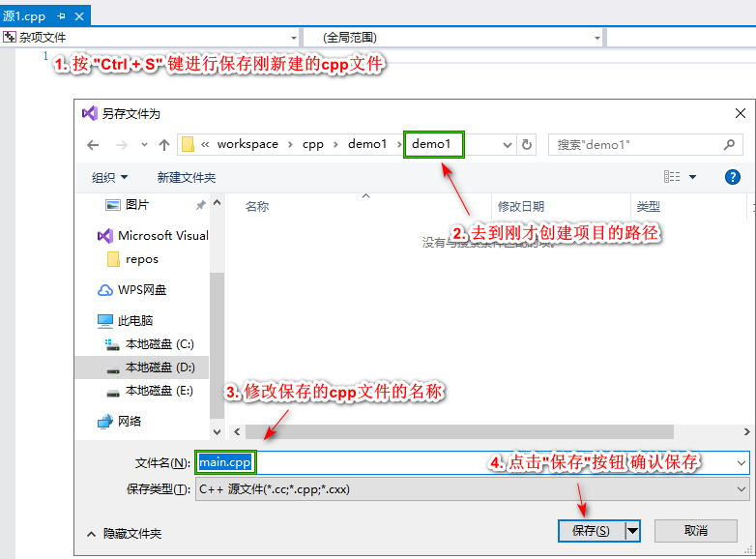Open the save button dropdown arrow
The width and height of the screenshot is (756, 559).
[x=632, y=531]
